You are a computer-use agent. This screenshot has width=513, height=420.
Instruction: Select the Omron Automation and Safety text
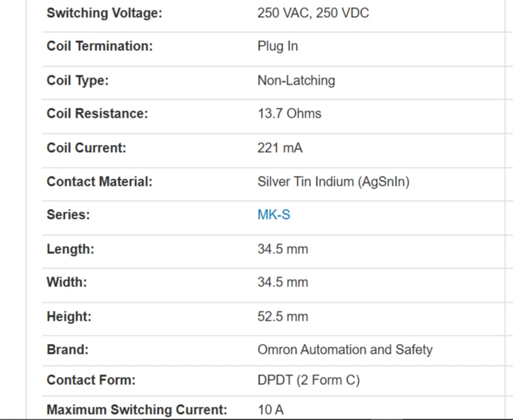pyautogui.click(x=345, y=350)
